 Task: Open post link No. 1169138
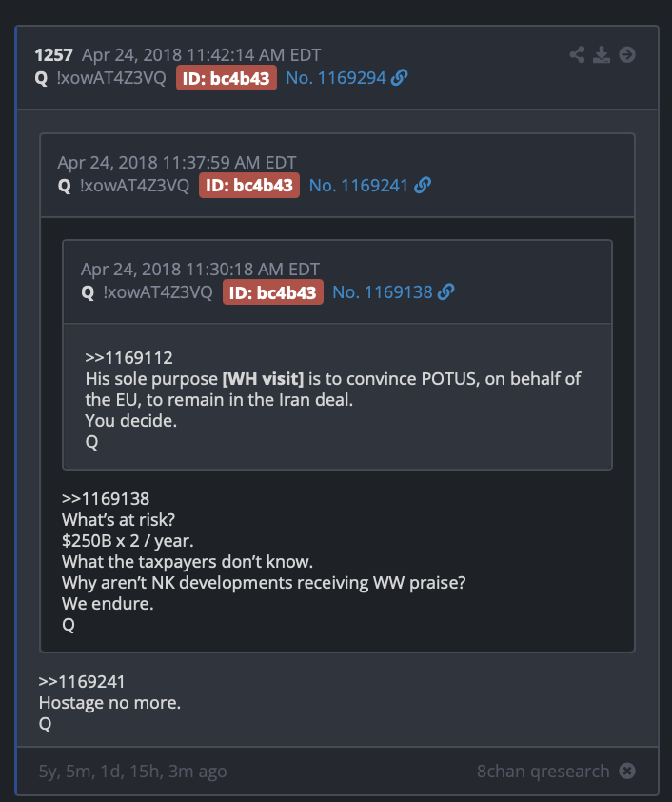click(383, 292)
